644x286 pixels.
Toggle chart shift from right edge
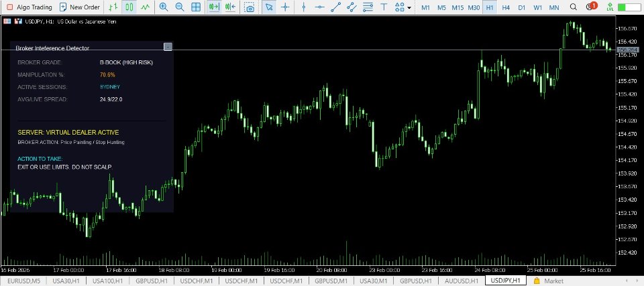coord(230,7)
